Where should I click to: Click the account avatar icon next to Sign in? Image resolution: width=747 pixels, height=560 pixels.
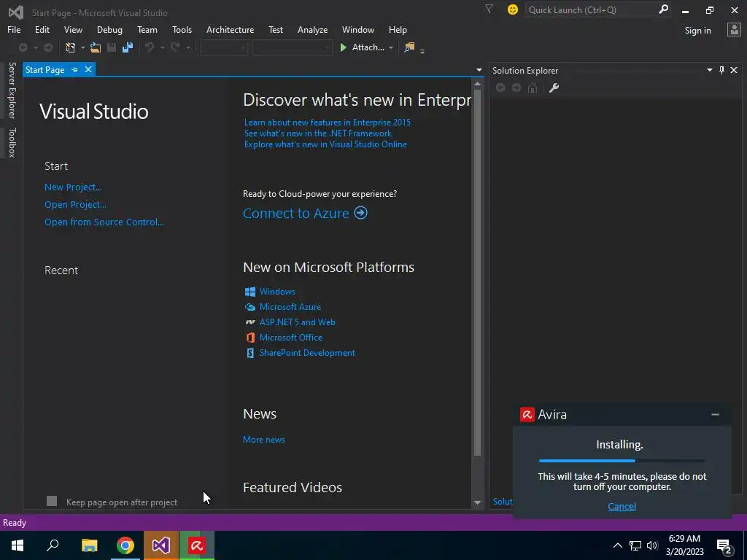tap(734, 30)
